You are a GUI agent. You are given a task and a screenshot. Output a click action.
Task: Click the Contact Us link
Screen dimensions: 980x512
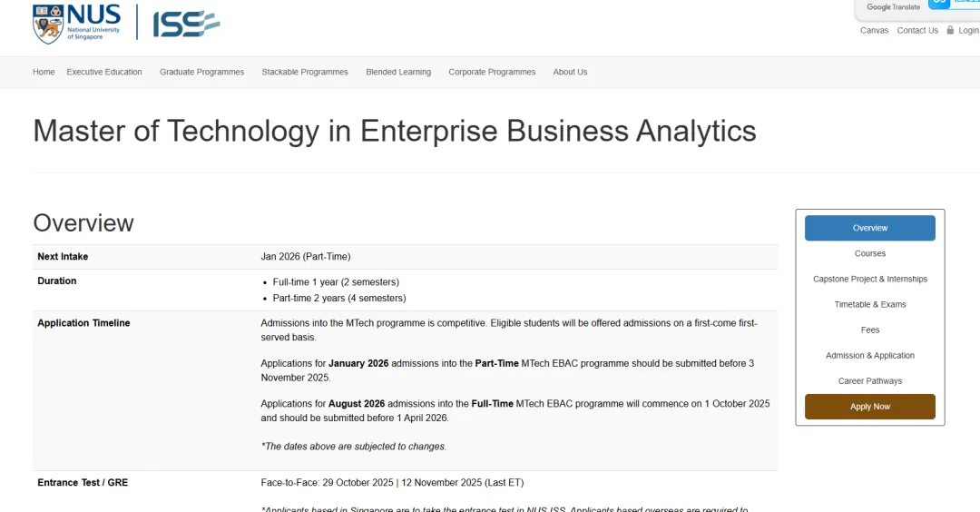pos(917,31)
